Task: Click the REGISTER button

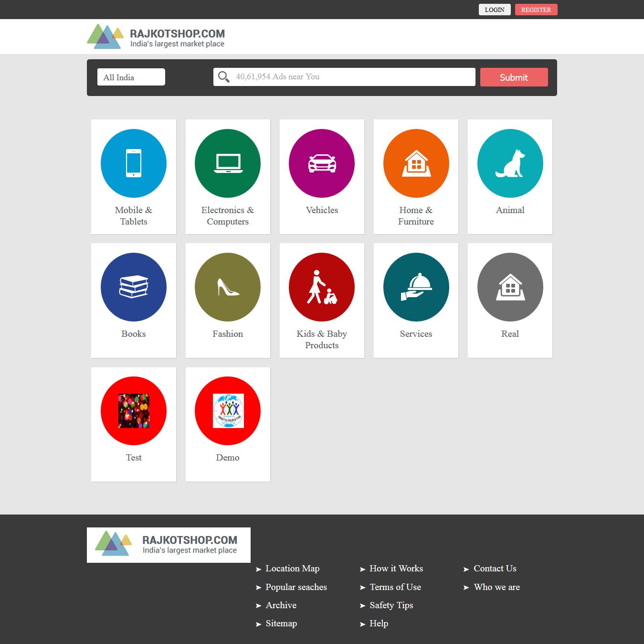Action: 536,10
